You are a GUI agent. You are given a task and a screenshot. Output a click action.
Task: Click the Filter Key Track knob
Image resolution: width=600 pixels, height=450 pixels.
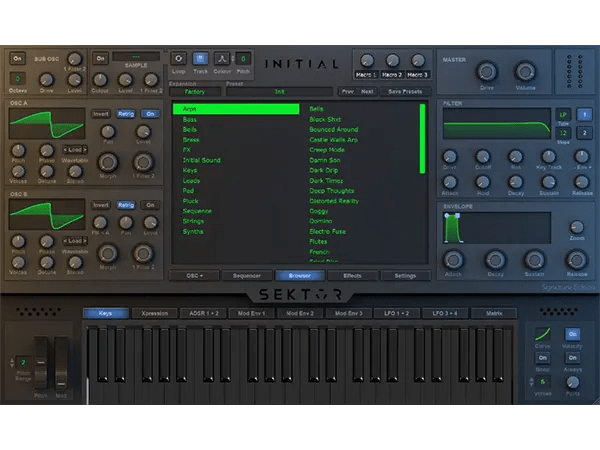(549, 157)
